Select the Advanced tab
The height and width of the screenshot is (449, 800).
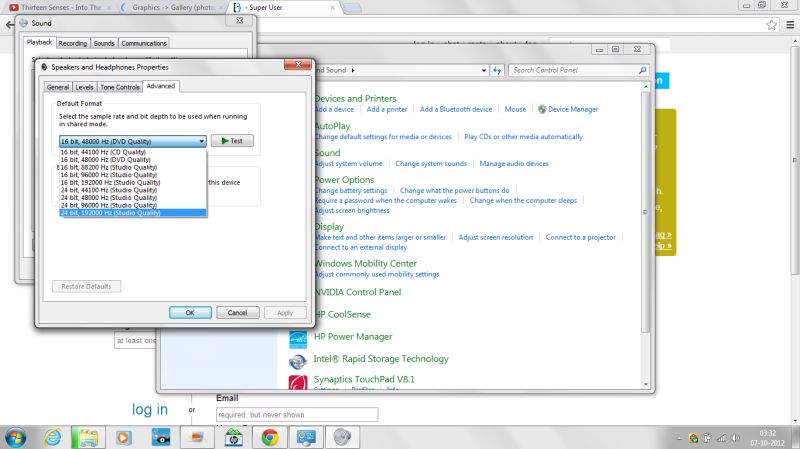pyautogui.click(x=161, y=86)
